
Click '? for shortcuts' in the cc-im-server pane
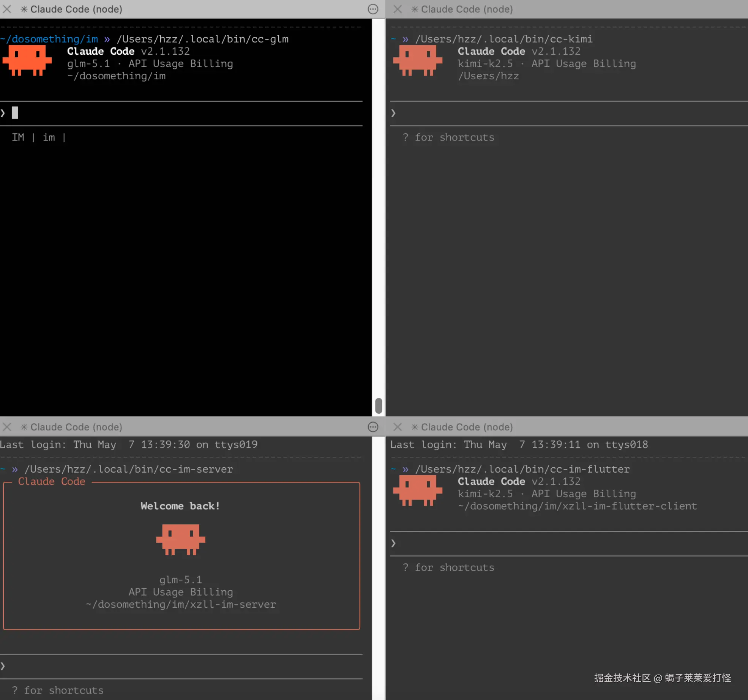pos(58,691)
